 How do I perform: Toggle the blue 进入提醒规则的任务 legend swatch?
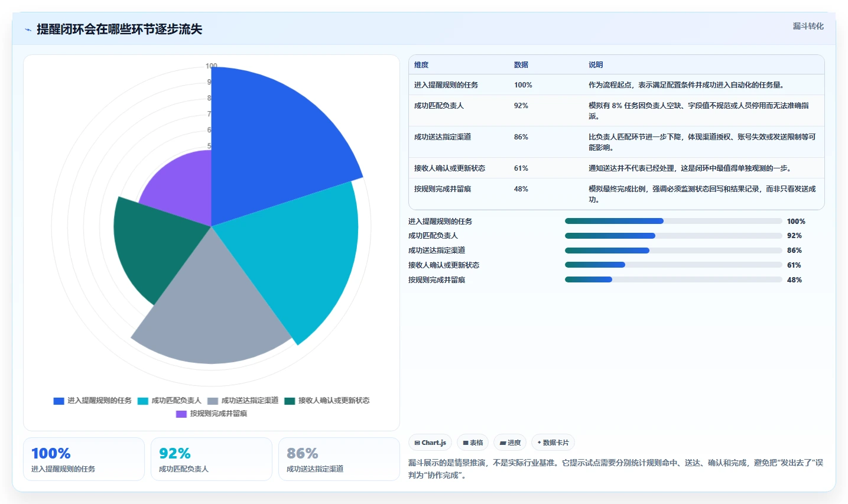[59, 401]
